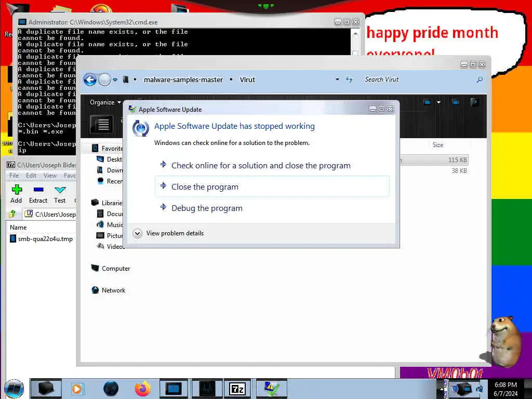Open the black folder taskbar icon

(x=46, y=389)
